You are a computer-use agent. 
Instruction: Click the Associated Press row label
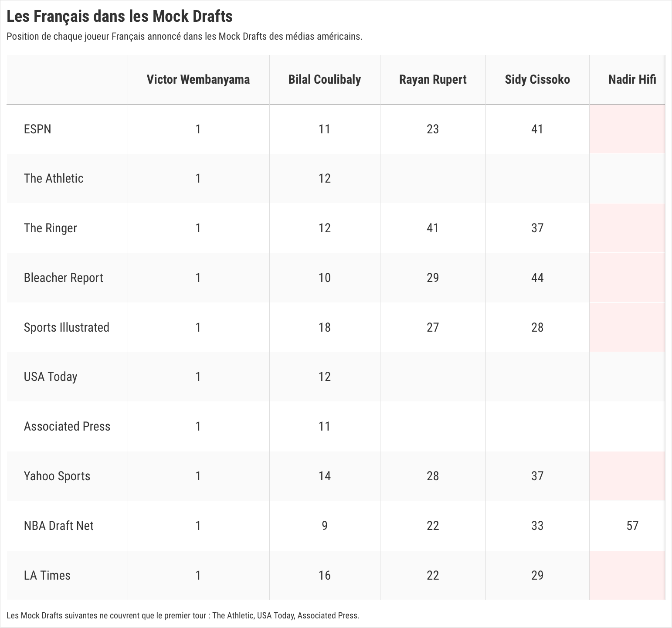click(x=67, y=427)
